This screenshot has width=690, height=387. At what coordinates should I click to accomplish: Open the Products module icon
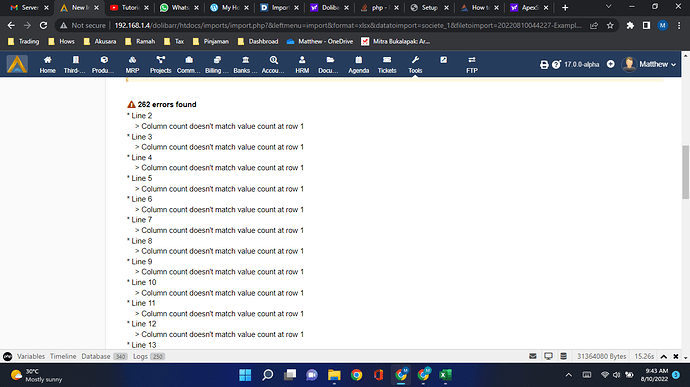(x=104, y=60)
